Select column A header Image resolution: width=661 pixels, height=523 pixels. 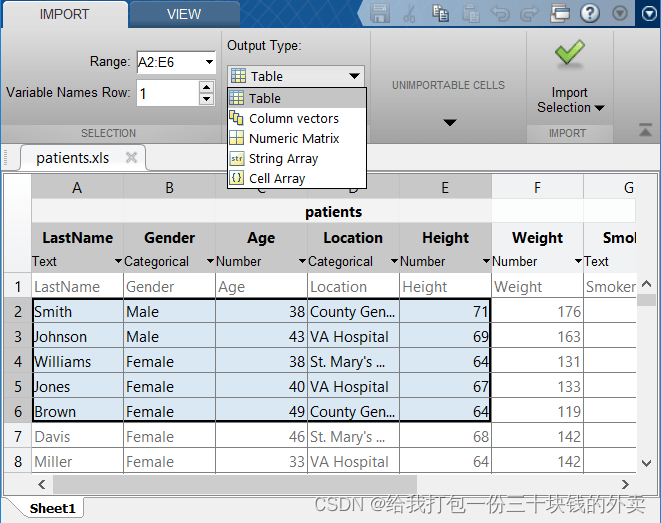tap(77, 187)
